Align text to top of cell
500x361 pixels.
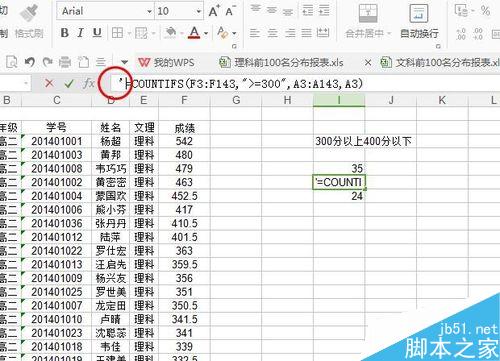[256, 8]
